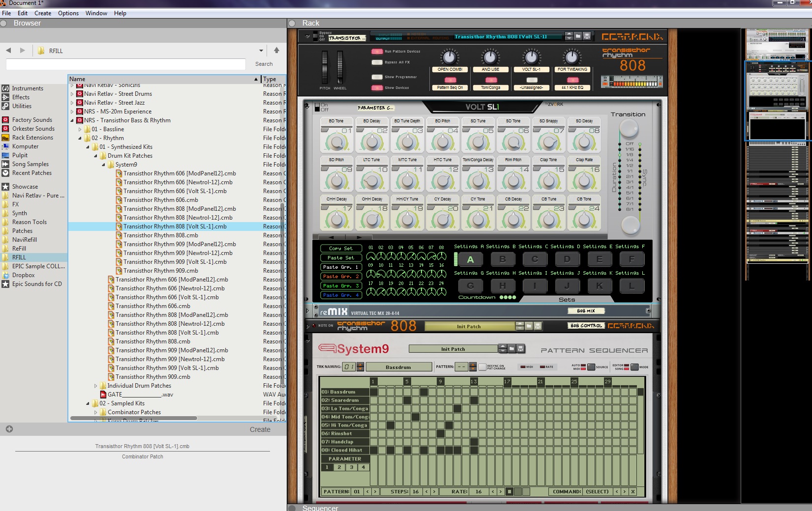
Task: Click the Rack panel header circle icon
Action: tap(292, 23)
